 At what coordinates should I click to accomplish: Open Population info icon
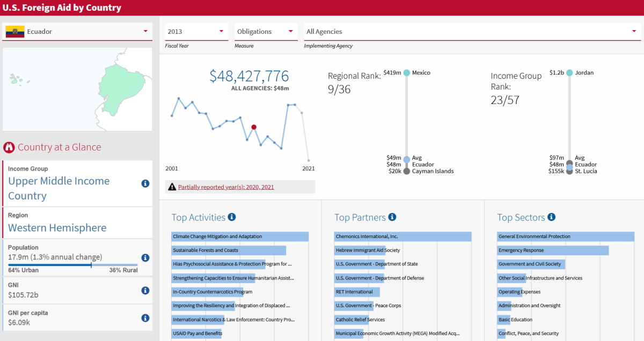click(145, 257)
